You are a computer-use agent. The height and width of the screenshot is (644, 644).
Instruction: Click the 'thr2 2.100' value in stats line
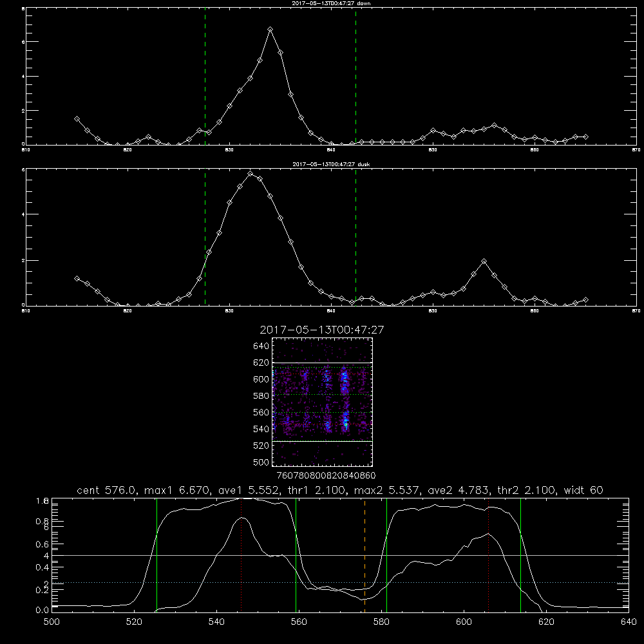pyautogui.click(x=527, y=490)
